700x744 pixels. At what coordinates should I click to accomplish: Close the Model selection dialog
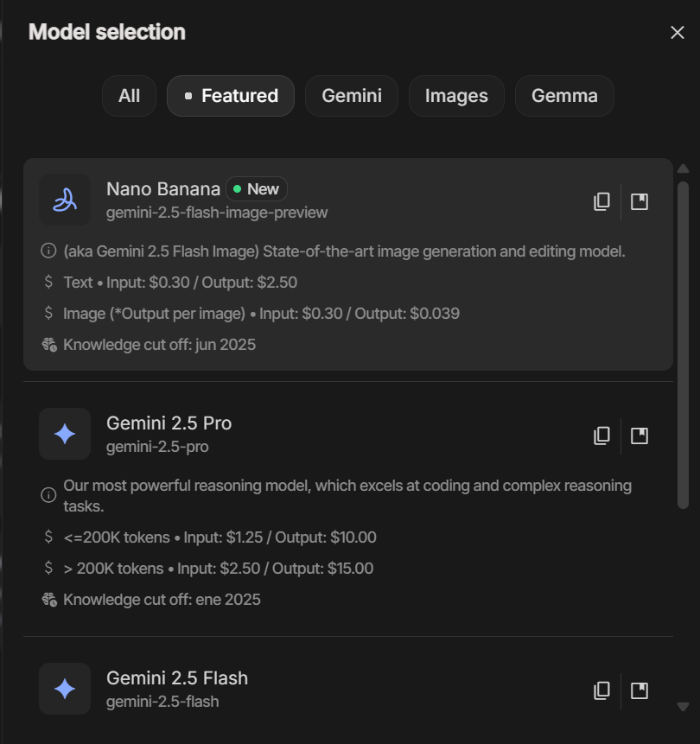click(x=678, y=32)
